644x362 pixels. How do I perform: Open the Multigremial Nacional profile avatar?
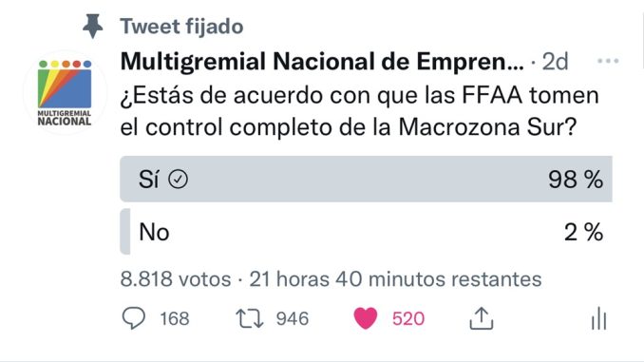click(65, 92)
